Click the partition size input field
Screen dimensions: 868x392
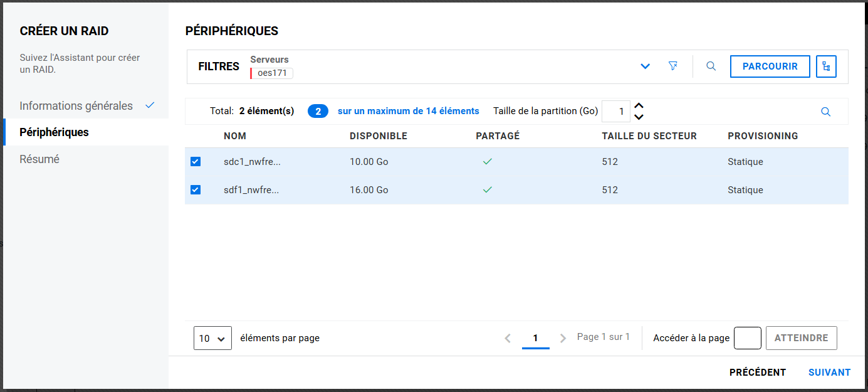[x=615, y=112]
